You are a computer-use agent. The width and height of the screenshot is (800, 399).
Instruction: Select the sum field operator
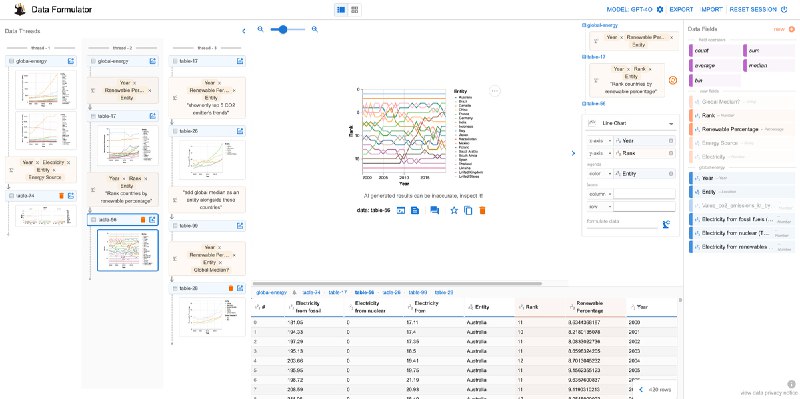click(x=769, y=51)
